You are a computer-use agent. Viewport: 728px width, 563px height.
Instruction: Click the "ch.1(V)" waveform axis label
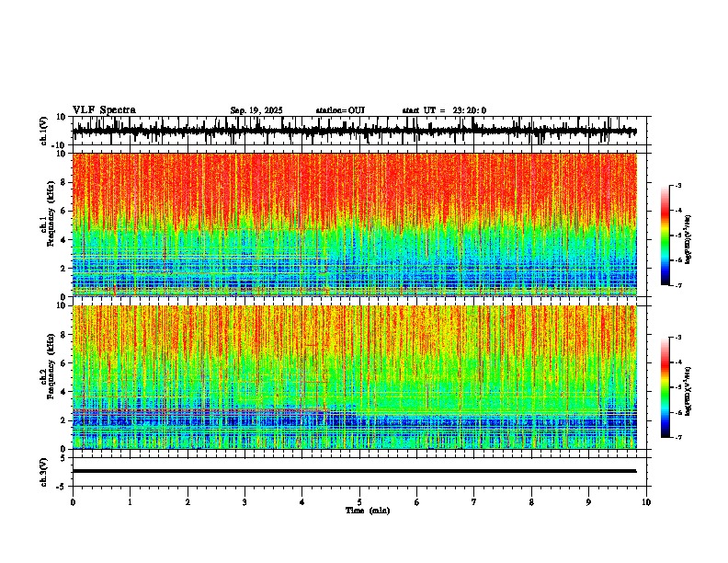pyautogui.click(x=44, y=131)
